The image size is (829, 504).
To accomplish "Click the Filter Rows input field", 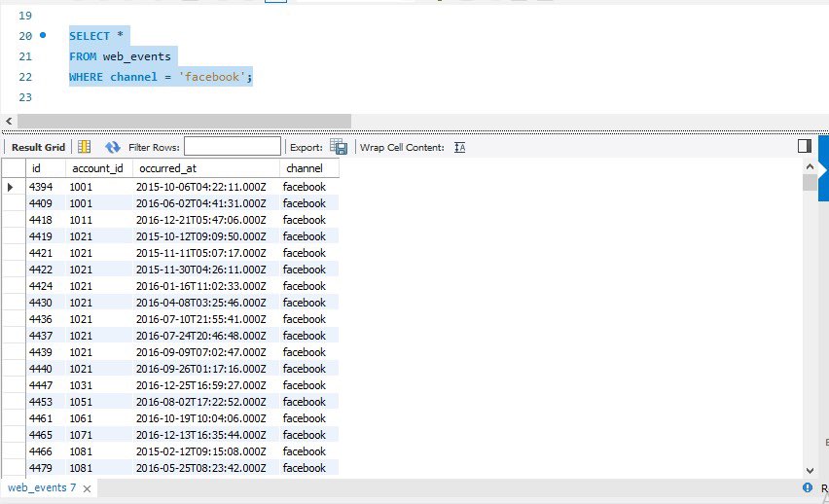I will tap(233, 147).
